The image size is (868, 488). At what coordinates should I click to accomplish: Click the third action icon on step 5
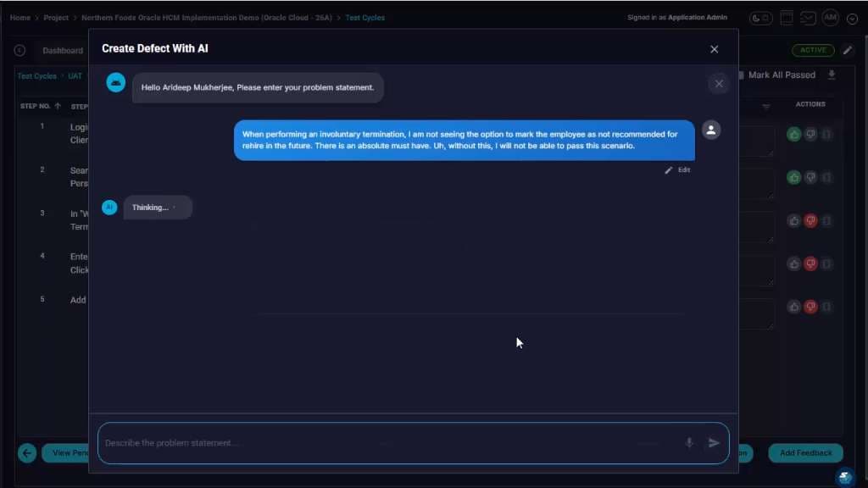826,307
